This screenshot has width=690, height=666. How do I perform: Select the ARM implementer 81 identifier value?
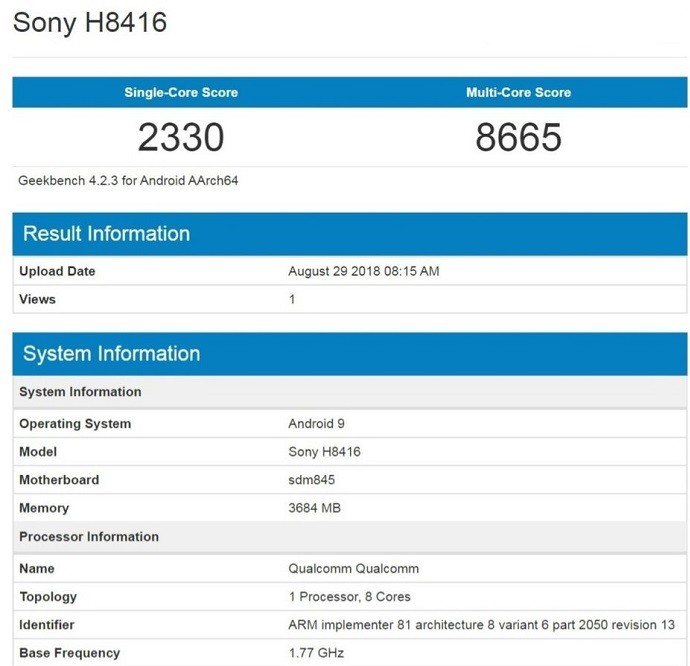(481, 625)
